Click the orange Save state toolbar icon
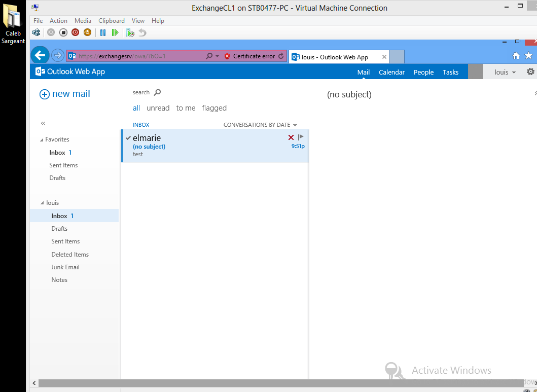Image resolution: width=537 pixels, height=392 pixels. pos(88,32)
